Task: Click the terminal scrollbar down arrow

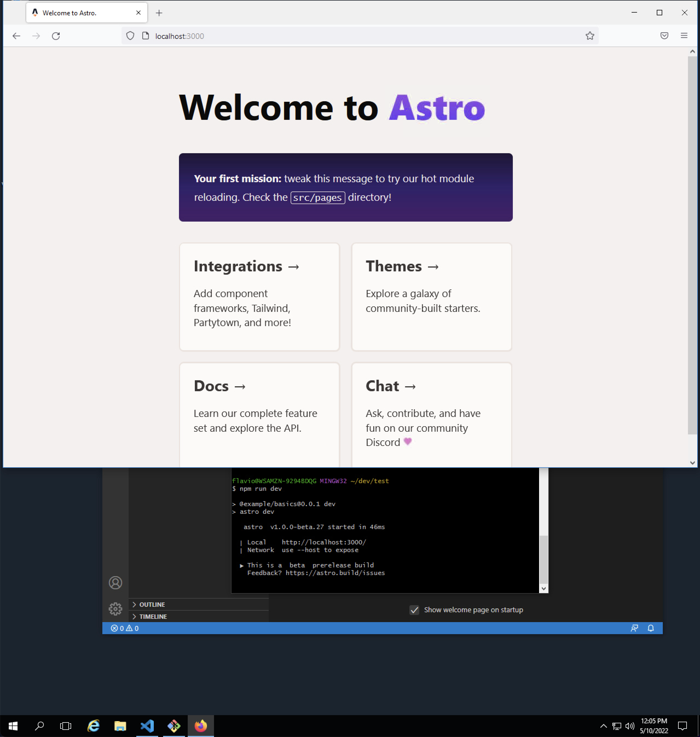Action: click(x=543, y=588)
